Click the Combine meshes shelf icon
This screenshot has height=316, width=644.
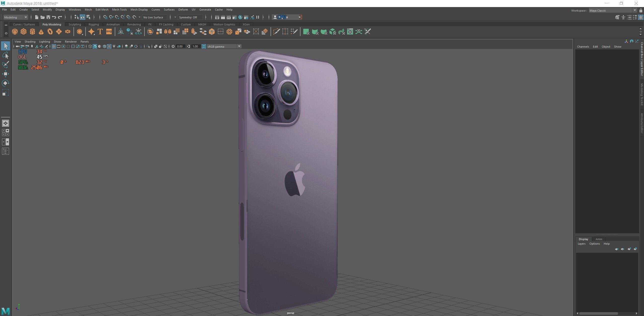150,32
